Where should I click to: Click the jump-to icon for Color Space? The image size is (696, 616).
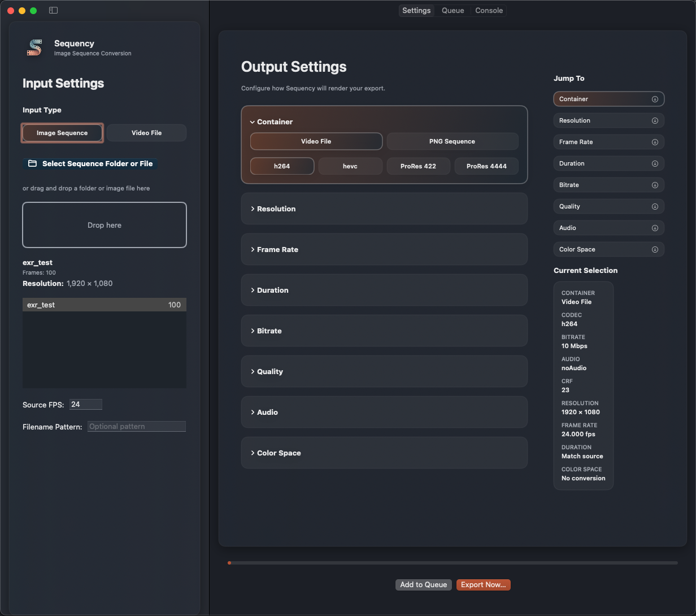pyautogui.click(x=655, y=249)
